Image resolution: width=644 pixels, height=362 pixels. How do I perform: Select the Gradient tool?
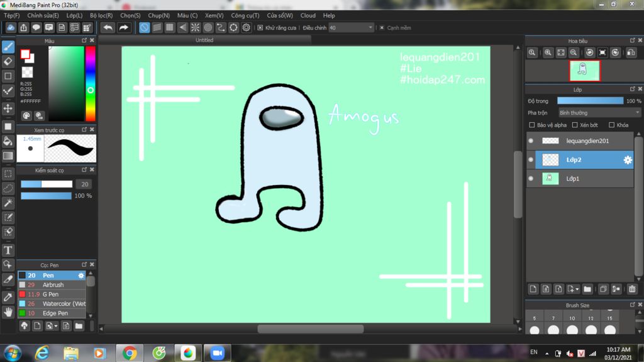click(x=8, y=156)
